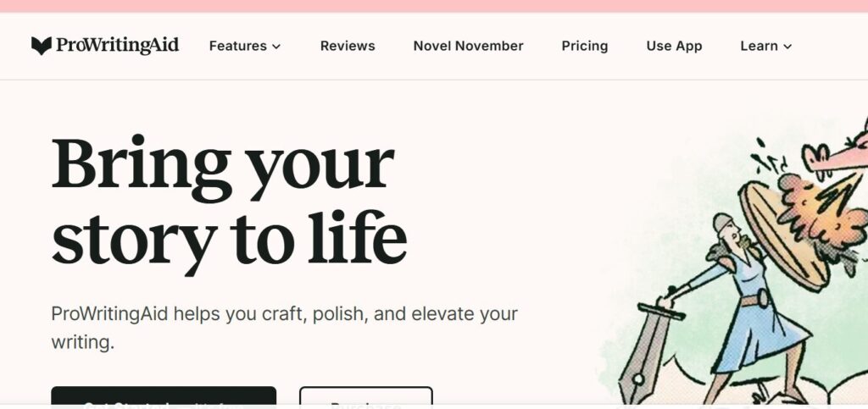Click the pink banner strip at top
868x409 pixels.
(x=434, y=6)
